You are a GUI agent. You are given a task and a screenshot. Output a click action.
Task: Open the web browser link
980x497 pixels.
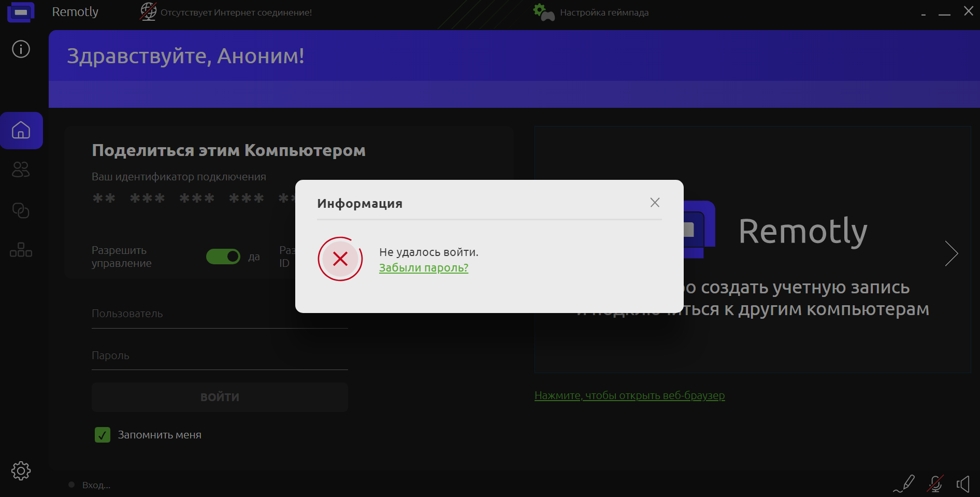629,395
